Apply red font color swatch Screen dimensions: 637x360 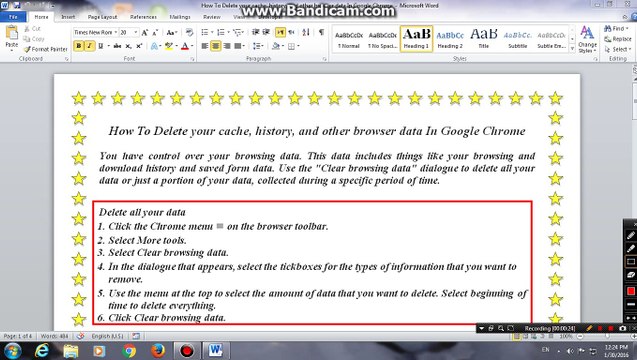click(185, 46)
